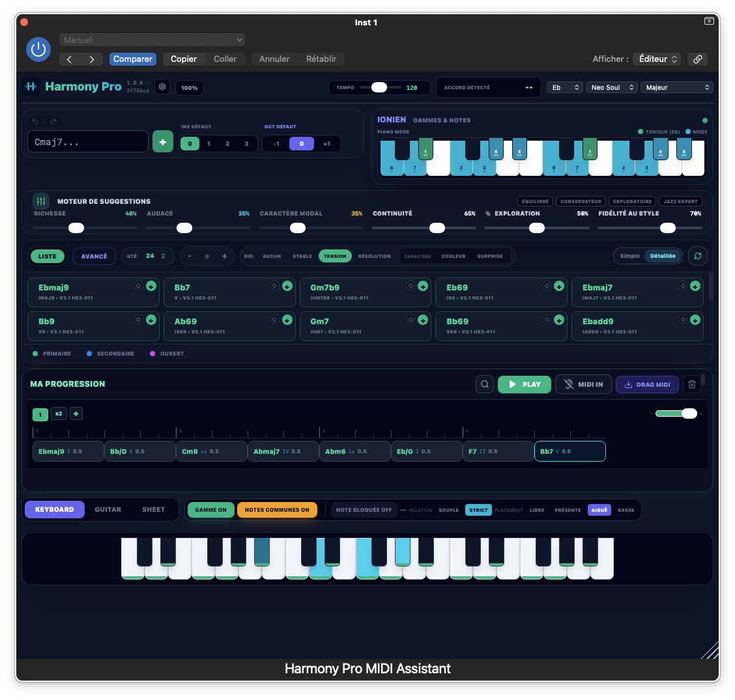Switch to the KEYBOARD tab
This screenshot has height=700, width=735.
54,509
